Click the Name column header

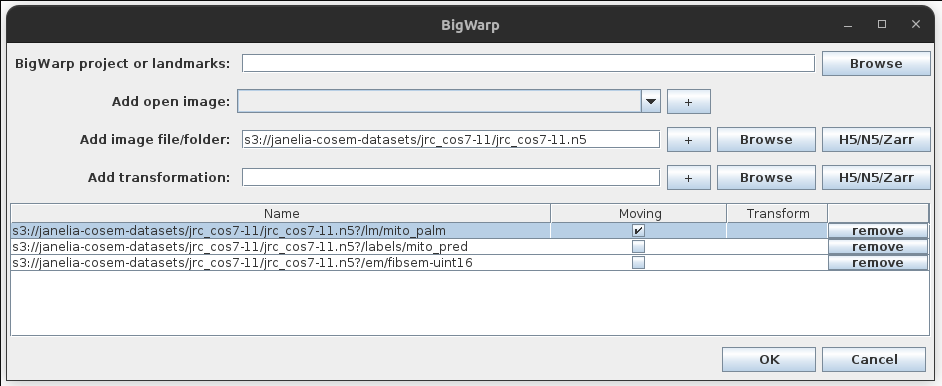(x=281, y=214)
